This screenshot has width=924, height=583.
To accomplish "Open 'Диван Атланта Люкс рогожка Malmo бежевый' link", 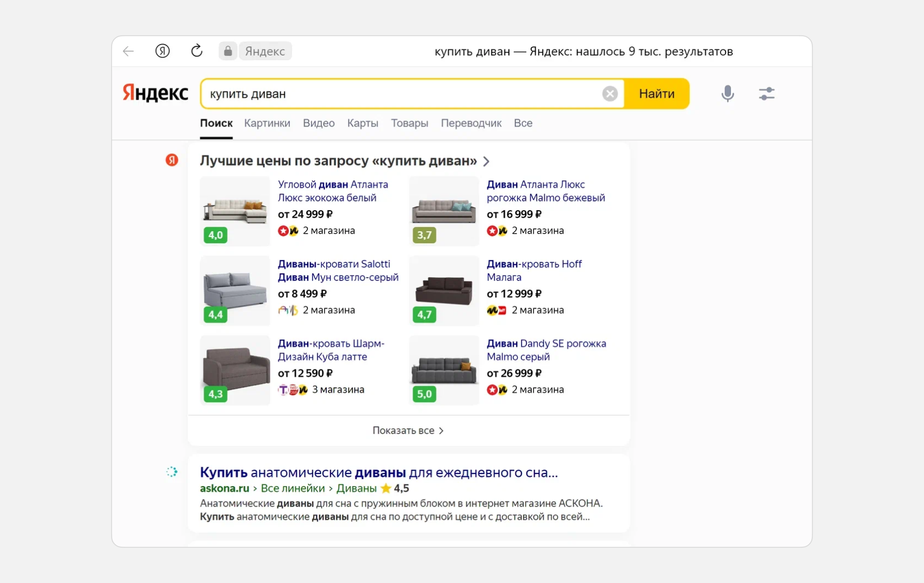I will pos(546,191).
